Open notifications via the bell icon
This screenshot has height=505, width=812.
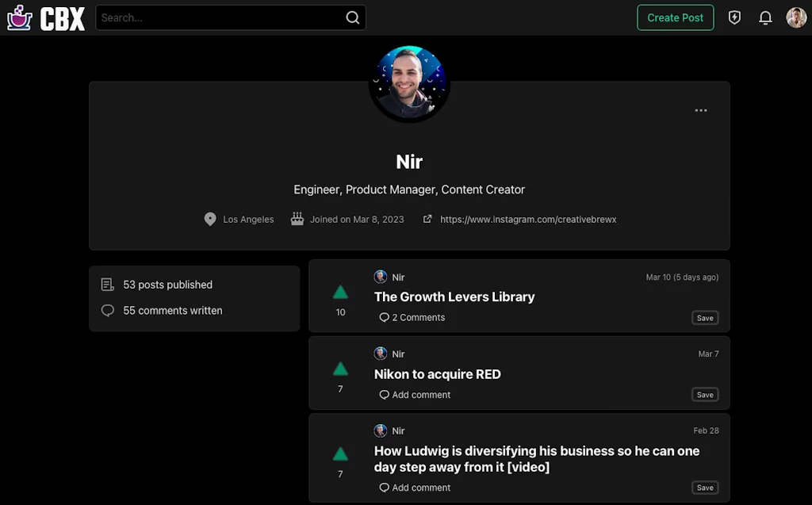coord(764,17)
